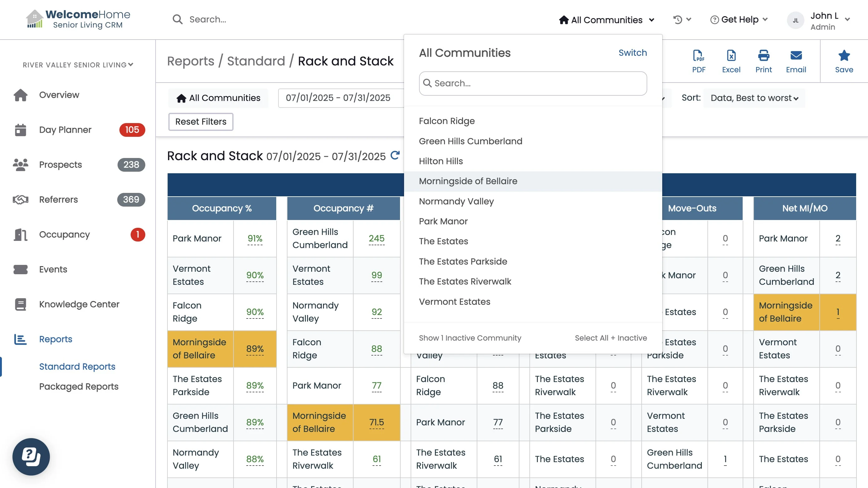This screenshot has width=868, height=488.
Task: Focus the community search field in the dropdown
Action: pyautogui.click(x=533, y=83)
